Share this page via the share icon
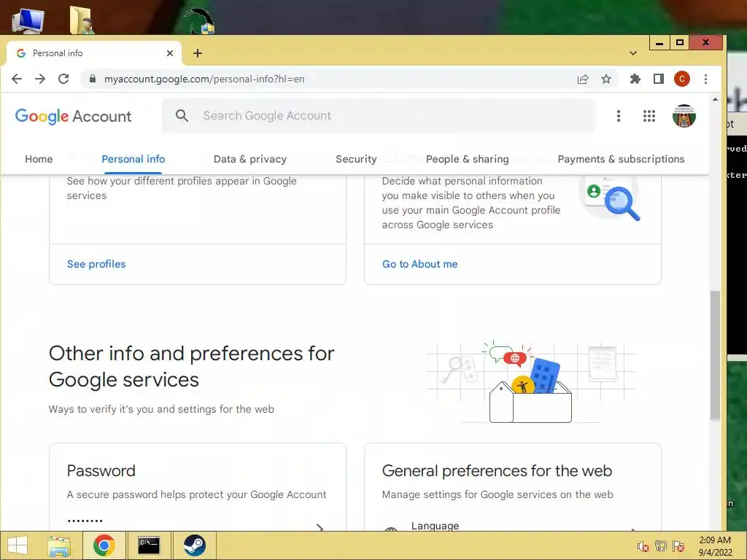 pos(583,79)
